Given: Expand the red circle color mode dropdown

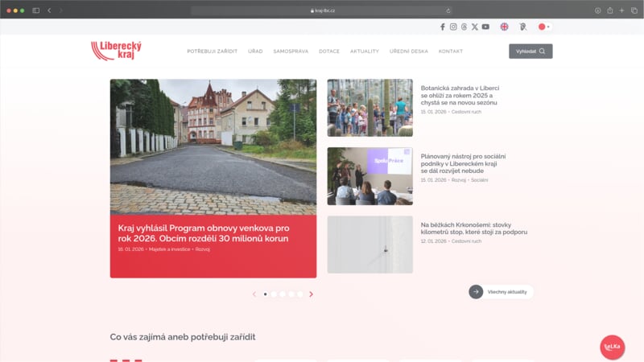Looking at the screenshot, I should click(x=544, y=27).
